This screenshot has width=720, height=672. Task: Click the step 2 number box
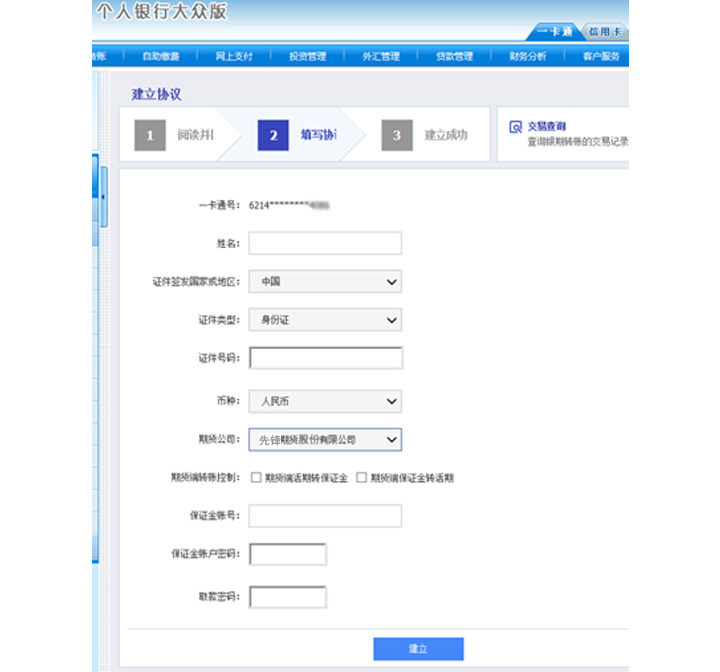point(273,135)
